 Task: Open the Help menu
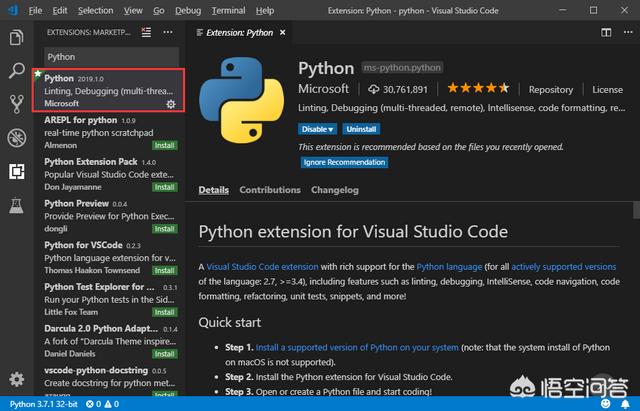(x=265, y=10)
